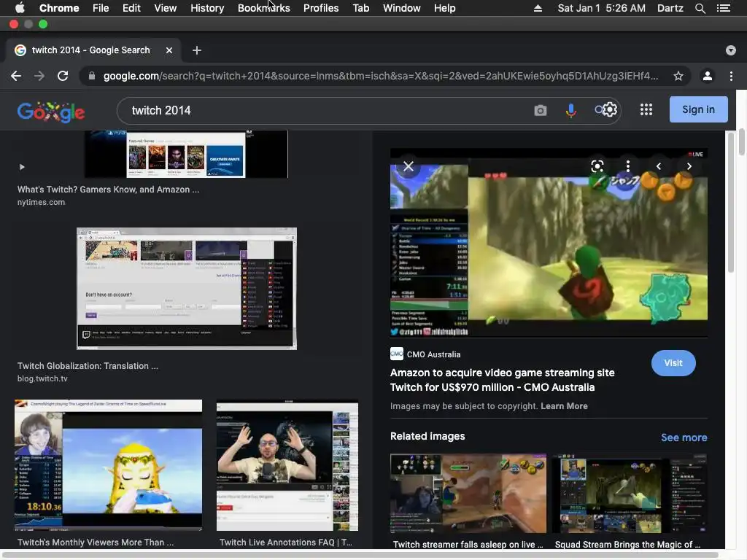Click the URL address bar
The image size is (747, 560).
click(380, 76)
